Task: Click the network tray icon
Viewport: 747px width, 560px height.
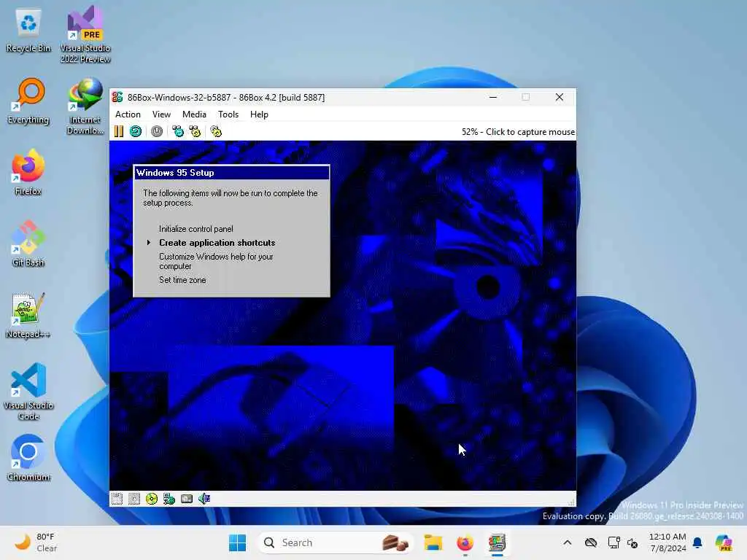Action: click(x=614, y=542)
